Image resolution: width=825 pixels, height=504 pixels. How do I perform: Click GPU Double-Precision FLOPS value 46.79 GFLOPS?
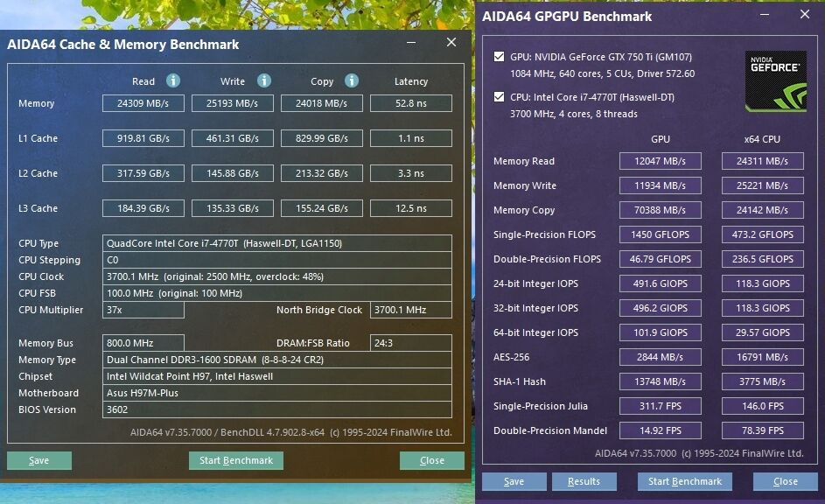point(661,259)
